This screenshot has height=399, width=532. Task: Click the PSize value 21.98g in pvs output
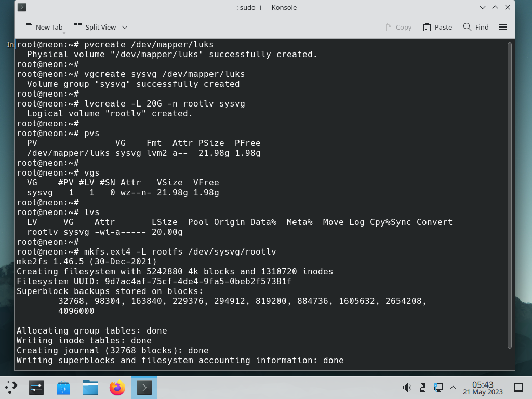coord(214,153)
